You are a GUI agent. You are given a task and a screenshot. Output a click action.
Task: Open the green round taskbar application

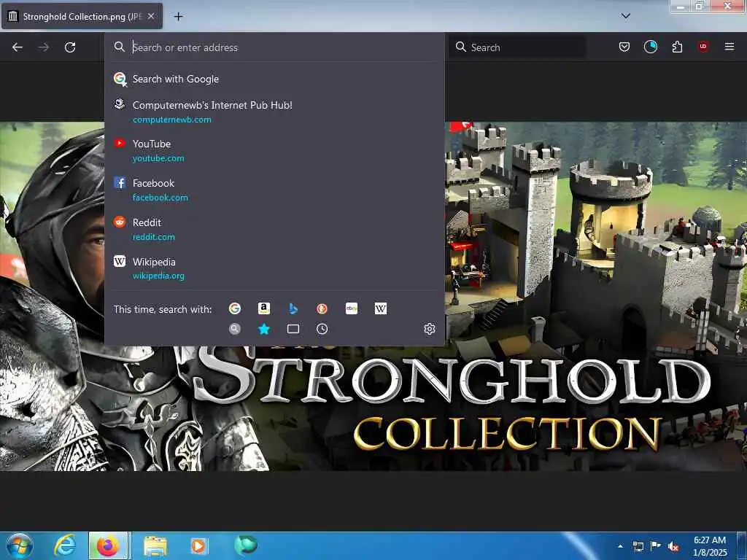click(x=245, y=545)
